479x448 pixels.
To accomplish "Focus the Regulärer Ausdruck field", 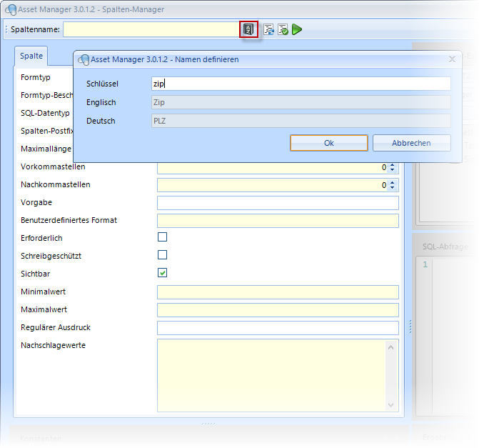I will tap(278, 328).
